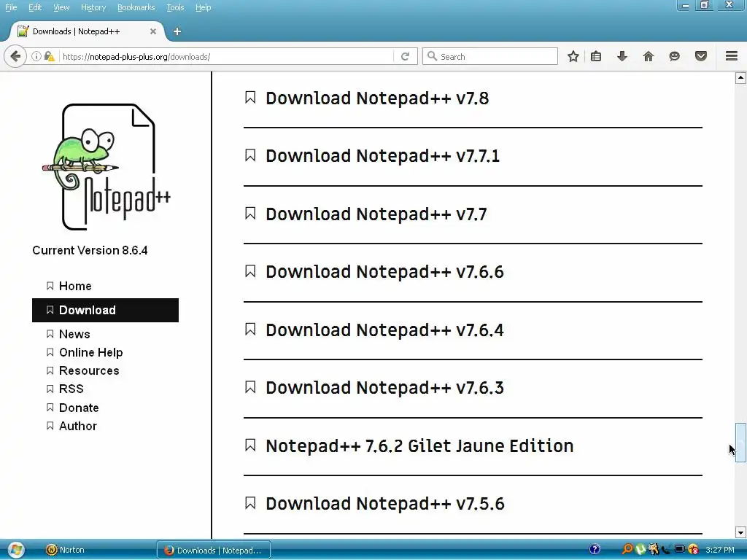The width and height of the screenshot is (747, 560).
Task: Open the File menu
Action: point(11,7)
